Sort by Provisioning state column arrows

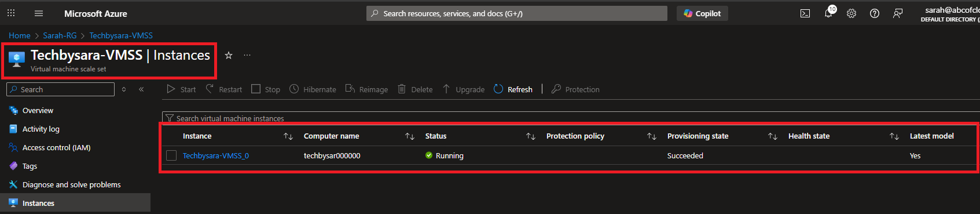coord(773,136)
